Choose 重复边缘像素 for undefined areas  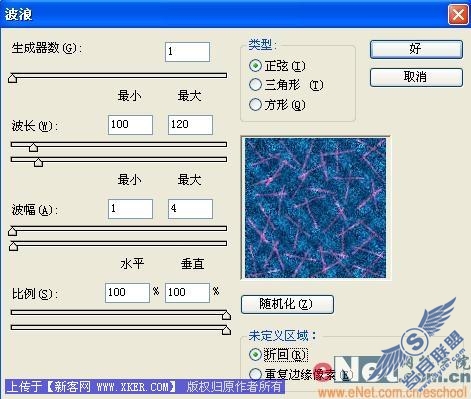click(255, 374)
